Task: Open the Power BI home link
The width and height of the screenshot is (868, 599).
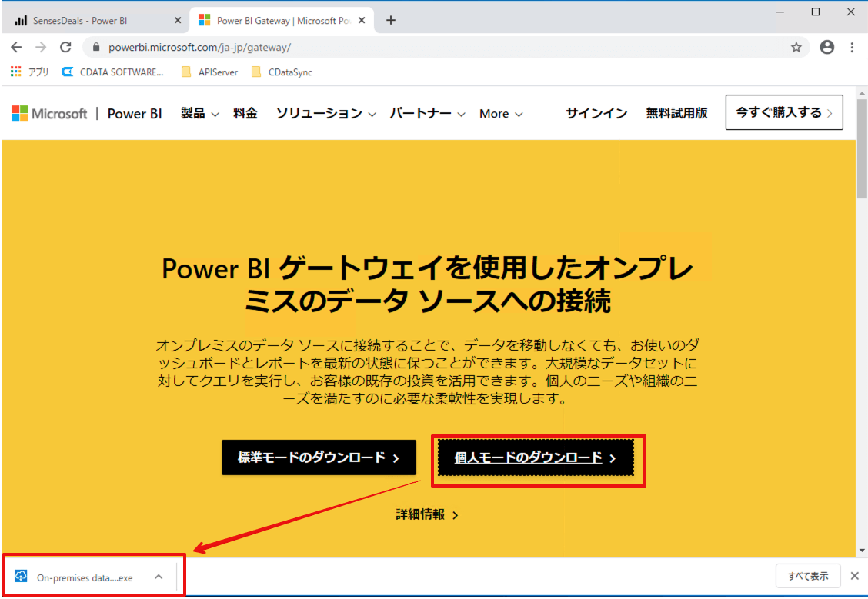Action: 135,113
